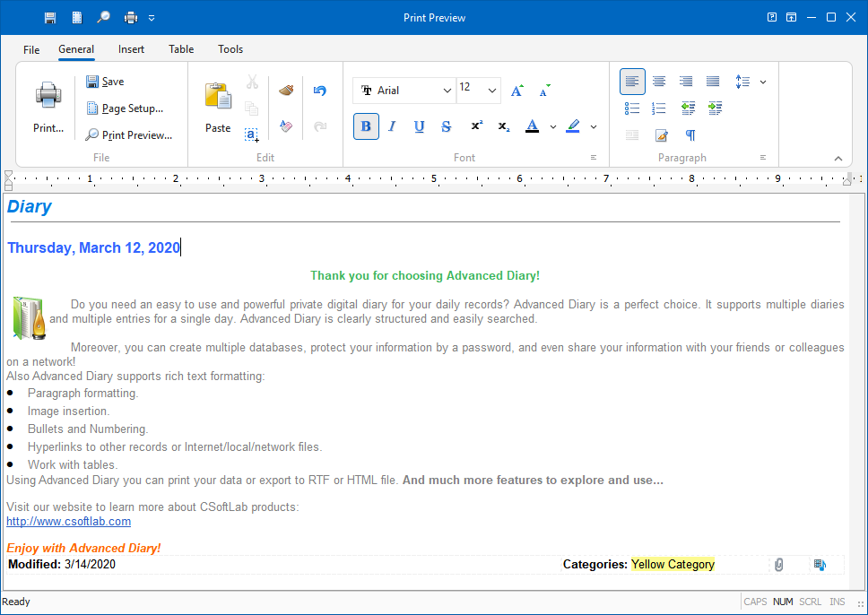Click the decrease indent icon
The width and height of the screenshot is (868, 615).
click(x=688, y=108)
